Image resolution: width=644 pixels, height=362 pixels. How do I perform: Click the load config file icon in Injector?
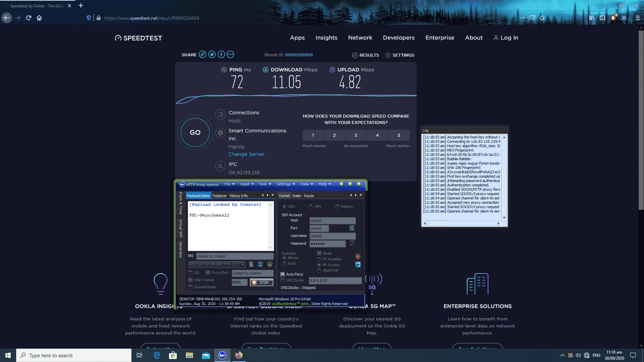point(251,264)
